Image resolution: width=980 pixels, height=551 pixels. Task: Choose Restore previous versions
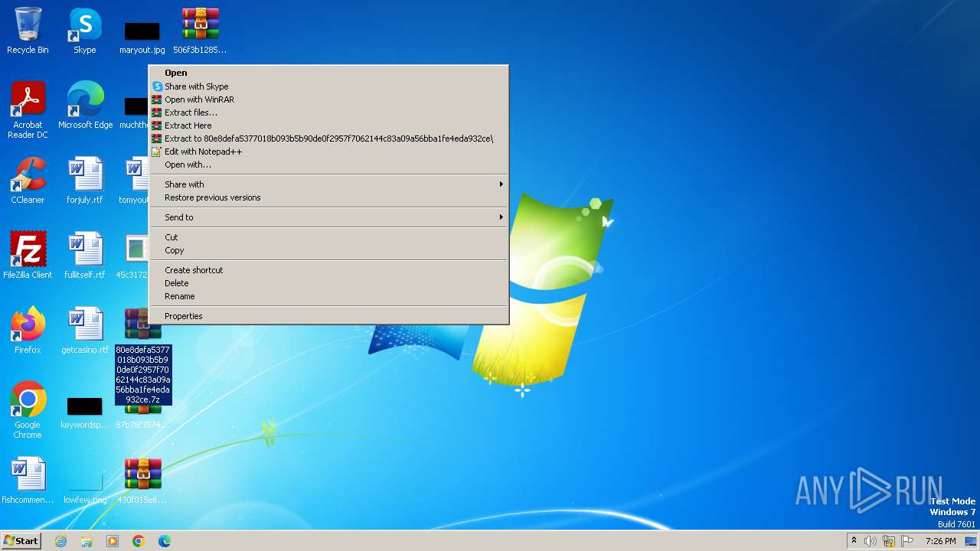tap(328, 197)
